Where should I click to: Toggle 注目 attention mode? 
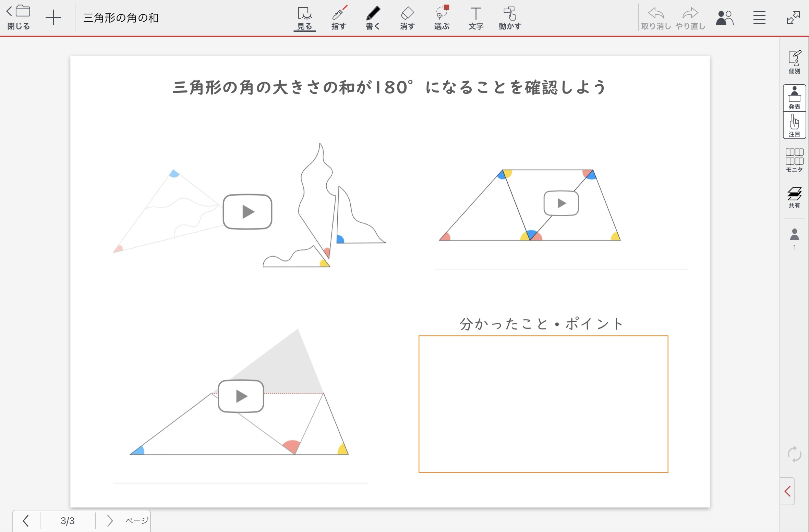click(794, 125)
